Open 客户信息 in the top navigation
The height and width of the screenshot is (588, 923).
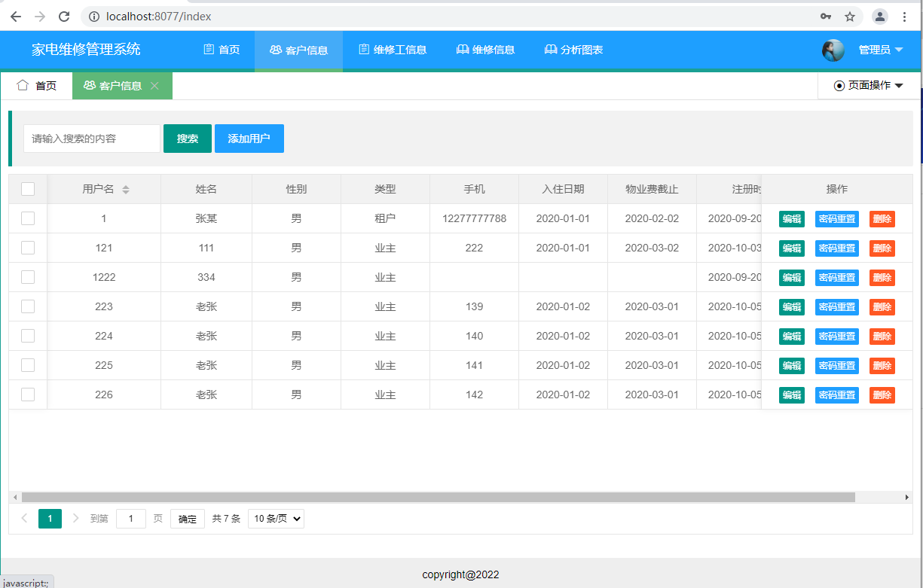298,50
